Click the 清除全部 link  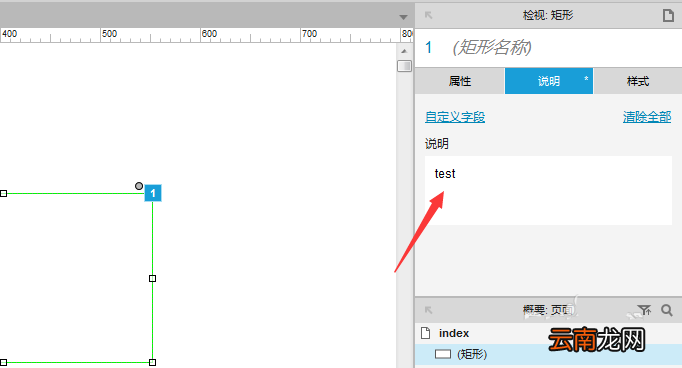(x=647, y=117)
